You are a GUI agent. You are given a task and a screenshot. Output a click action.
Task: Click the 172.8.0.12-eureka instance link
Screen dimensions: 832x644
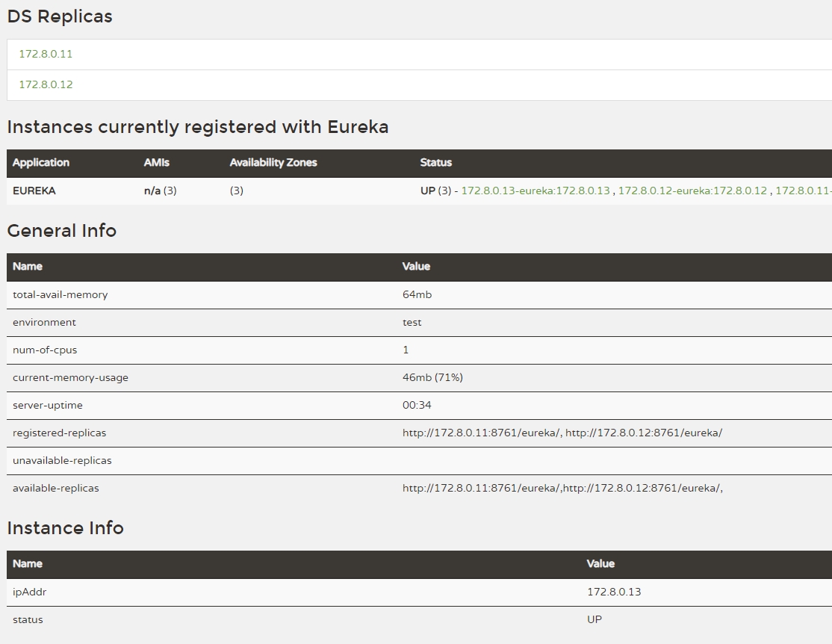(692, 191)
